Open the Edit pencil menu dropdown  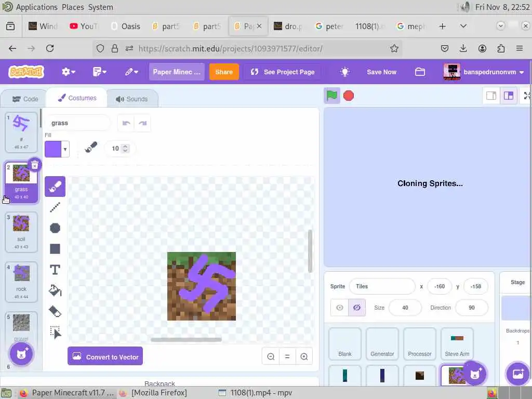point(131,72)
